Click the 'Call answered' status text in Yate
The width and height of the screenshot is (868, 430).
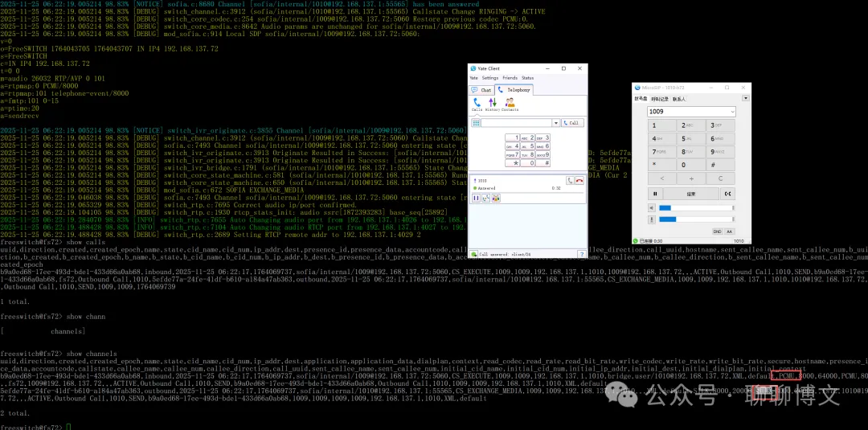(x=504, y=254)
